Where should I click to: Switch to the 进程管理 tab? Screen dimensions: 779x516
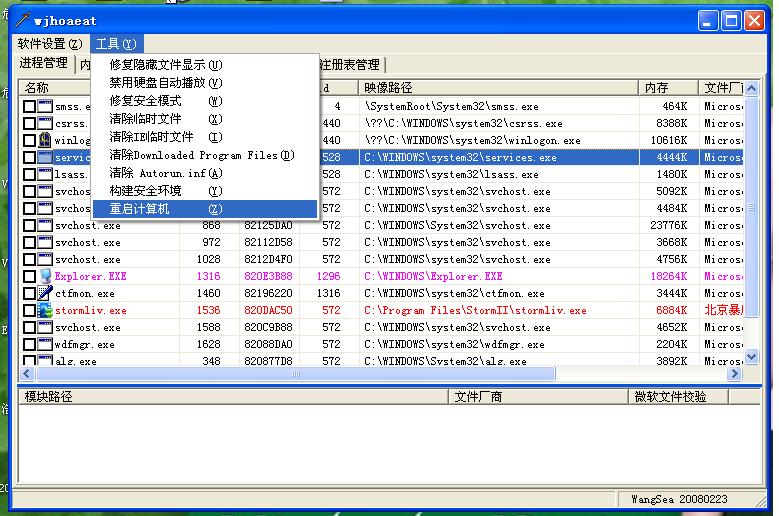[44, 64]
